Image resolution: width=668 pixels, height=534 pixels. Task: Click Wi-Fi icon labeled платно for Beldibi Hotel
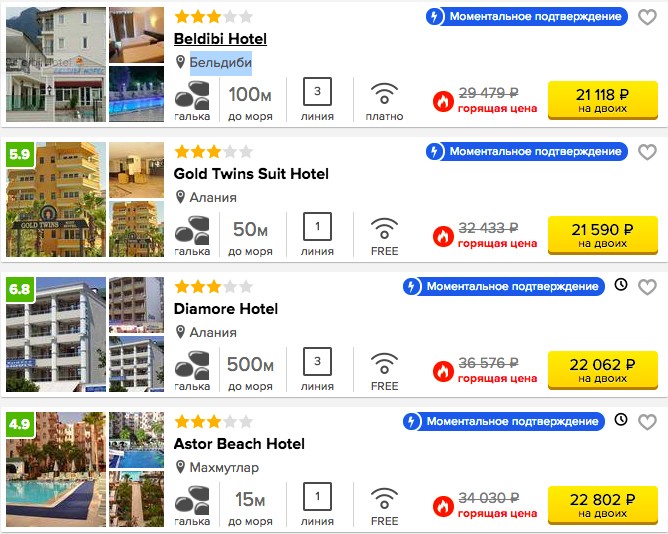[x=384, y=94]
